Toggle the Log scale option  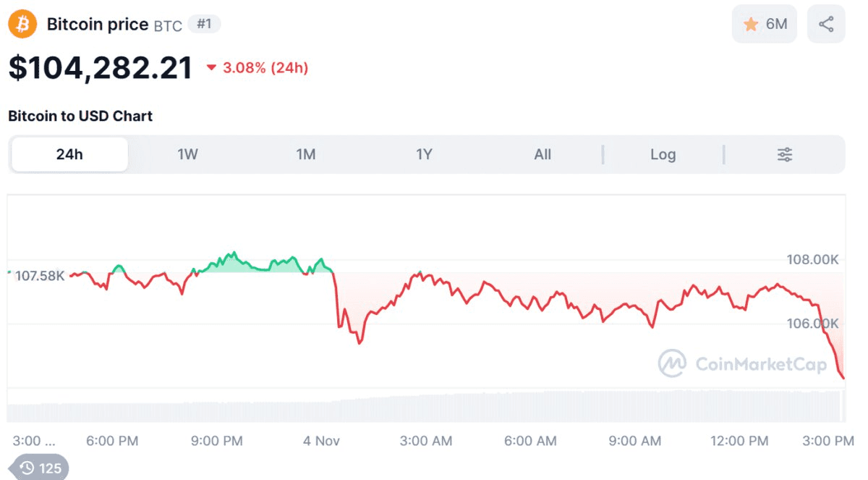click(x=663, y=154)
